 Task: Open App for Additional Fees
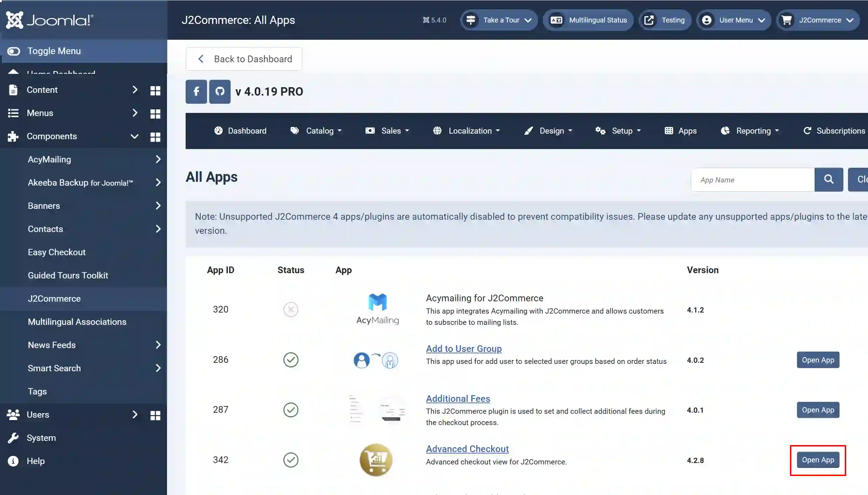pos(818,410)
